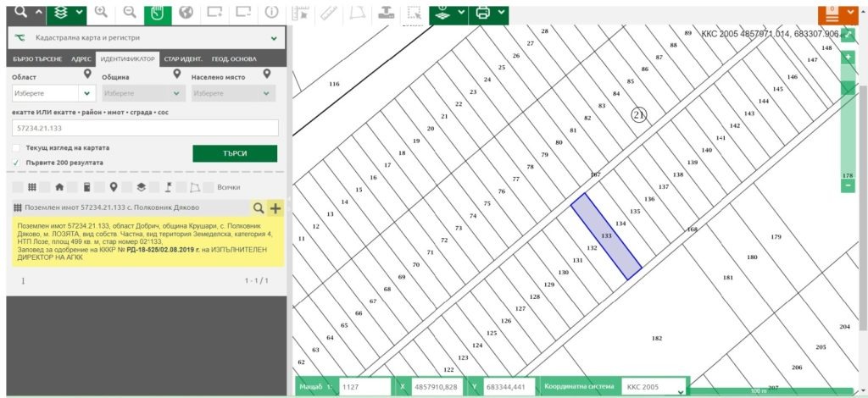The height and width of the screenshot is (398, 868).
Task: Select the pan hand tool
Action: [x=158, y=12]
